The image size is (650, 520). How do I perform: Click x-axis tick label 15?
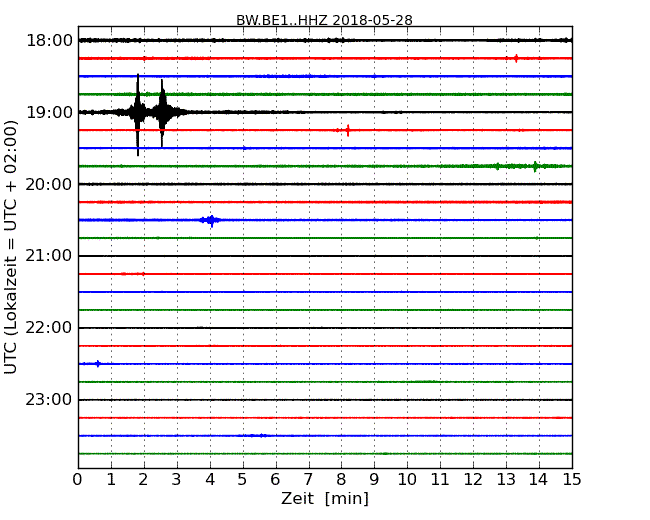(572, 480)
